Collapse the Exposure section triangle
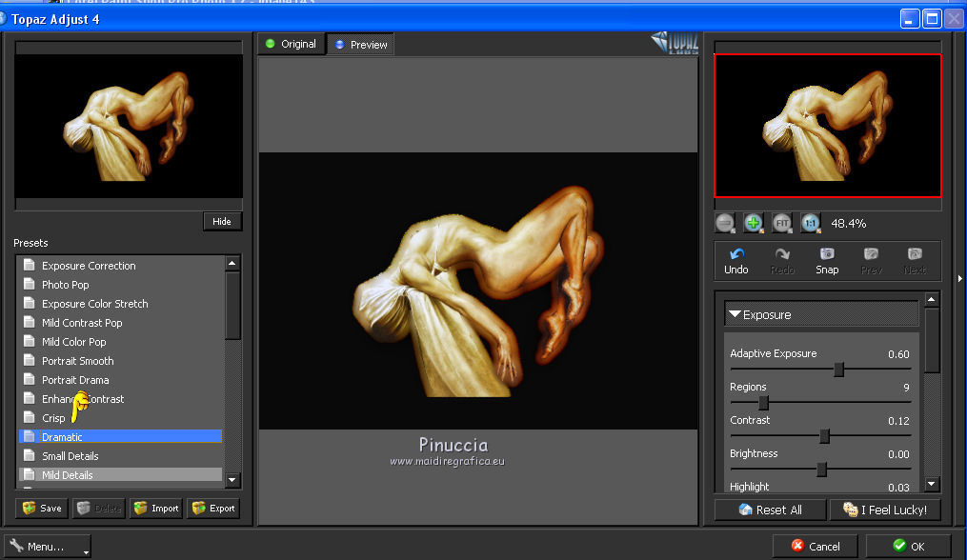Image resolution: width=967 pixels, height=560 pixels. pos(735,314)
